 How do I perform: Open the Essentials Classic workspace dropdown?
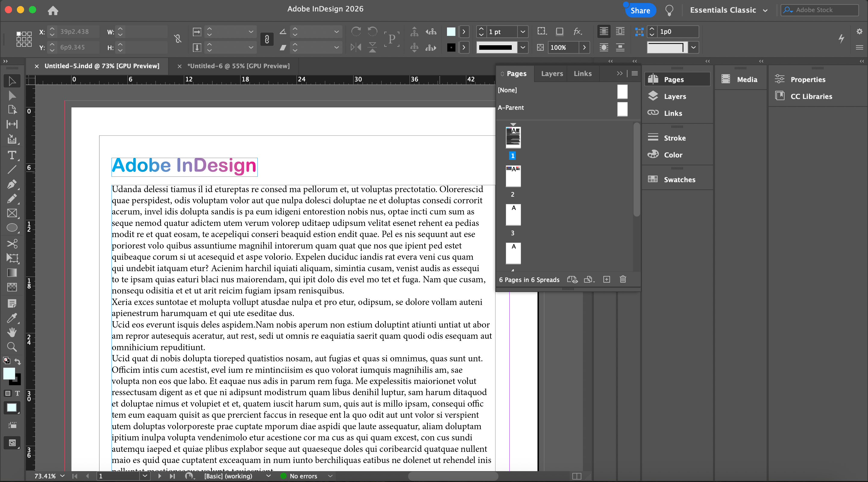coord(728,10)
